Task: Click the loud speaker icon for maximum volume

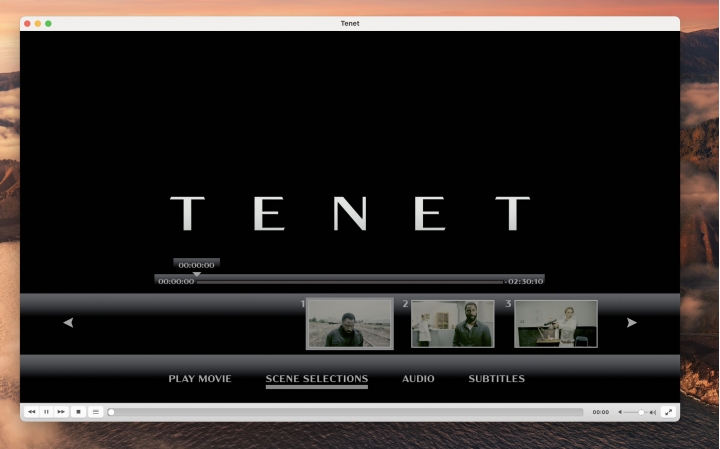Action: coord(652,412)
